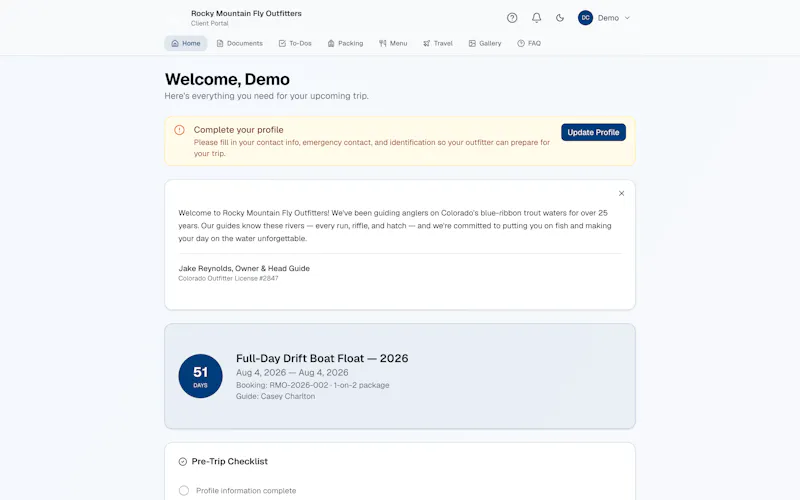Open the Gallery tab

tap(485, 43)
